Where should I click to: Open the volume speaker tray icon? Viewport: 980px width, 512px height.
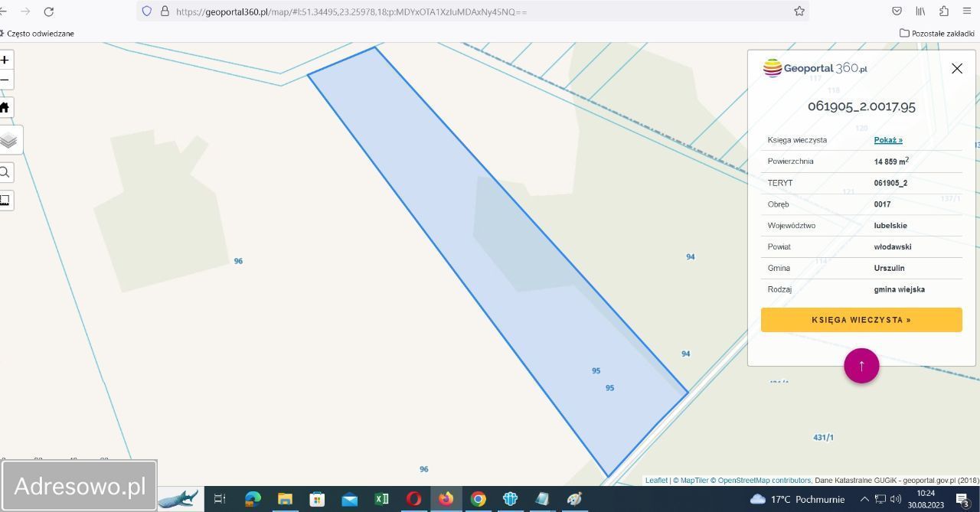coord(895,499)
